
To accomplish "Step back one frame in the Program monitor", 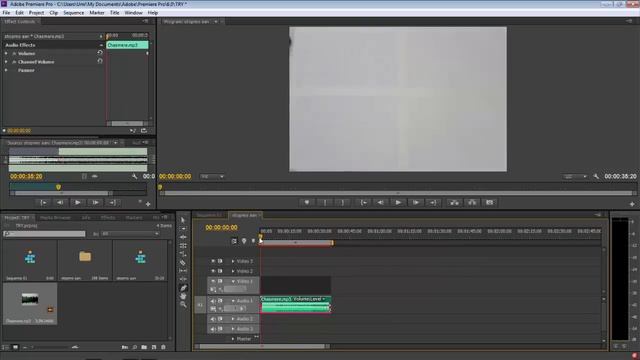I will 380,202.
